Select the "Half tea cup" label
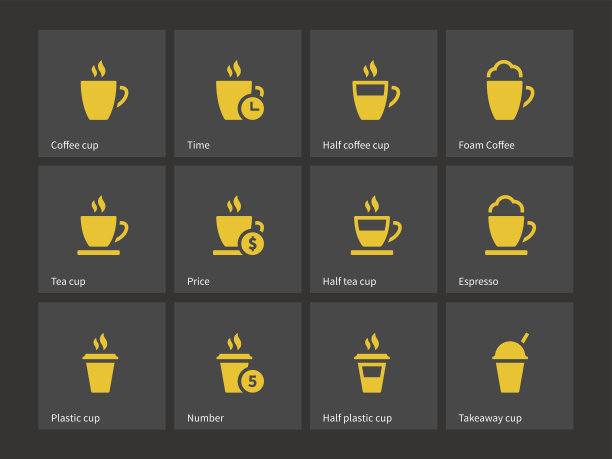612x459 pixels. click(349, 281)
